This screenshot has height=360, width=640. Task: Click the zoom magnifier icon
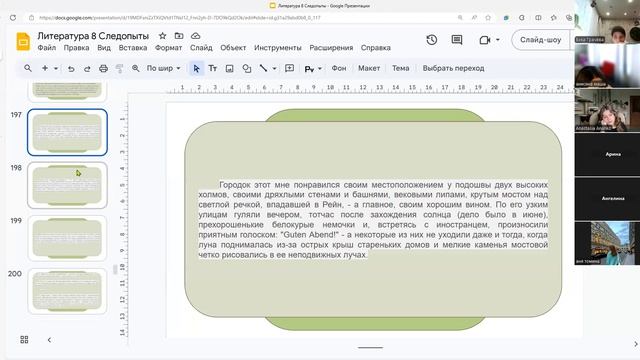tap(136, 68)
